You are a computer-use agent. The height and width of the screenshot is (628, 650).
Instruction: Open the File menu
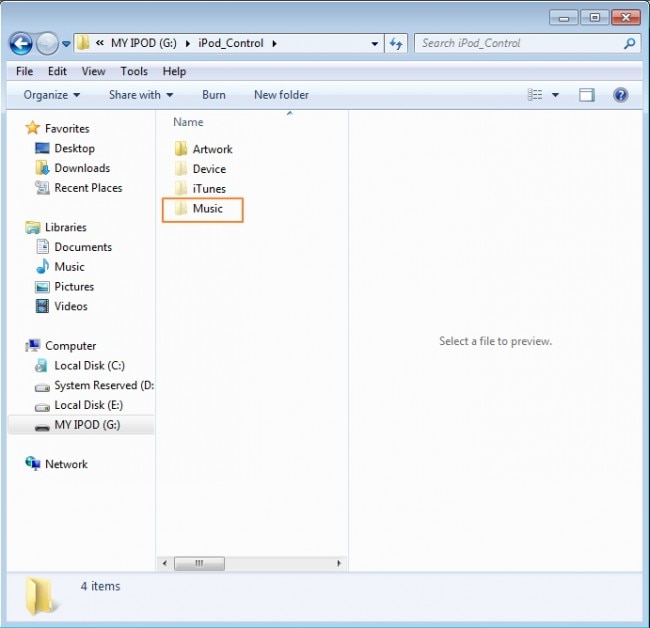pos(24,71)
